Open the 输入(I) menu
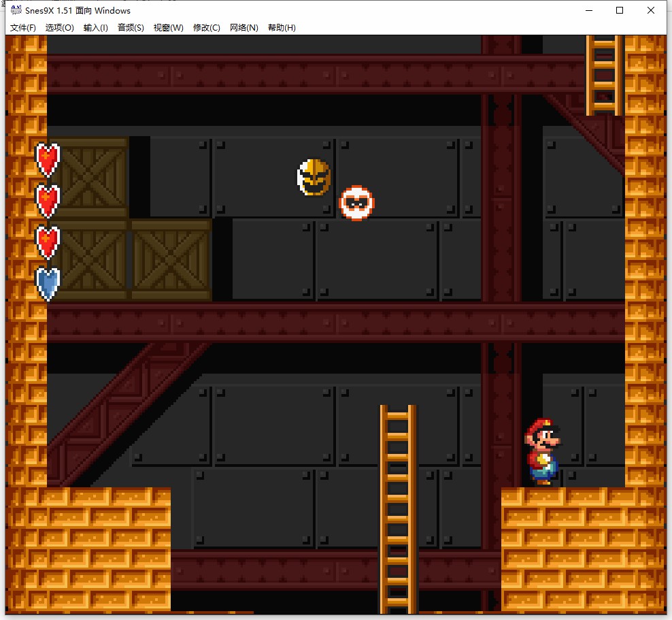Image resolution: width=672 pixels, height=620 pixels. [96, 28]
